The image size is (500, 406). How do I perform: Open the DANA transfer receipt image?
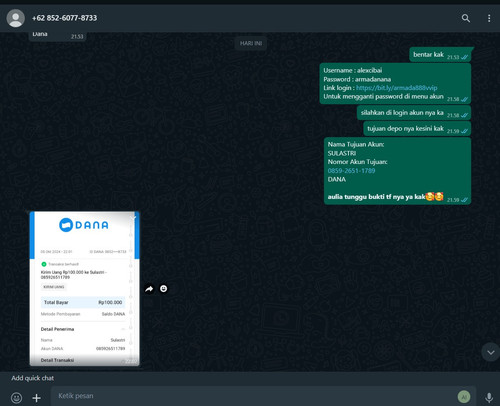[x=85, y=289]
